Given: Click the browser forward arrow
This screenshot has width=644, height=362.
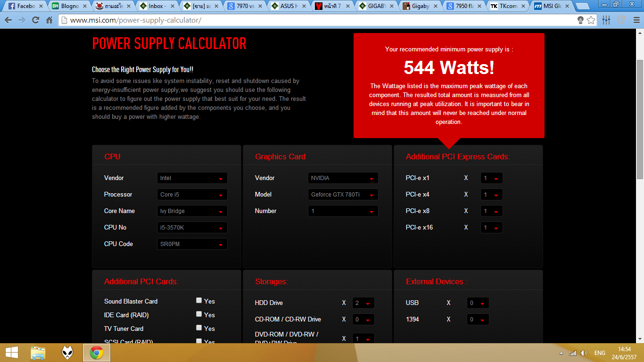Looking at the screenshot, I should coord(22,20).
